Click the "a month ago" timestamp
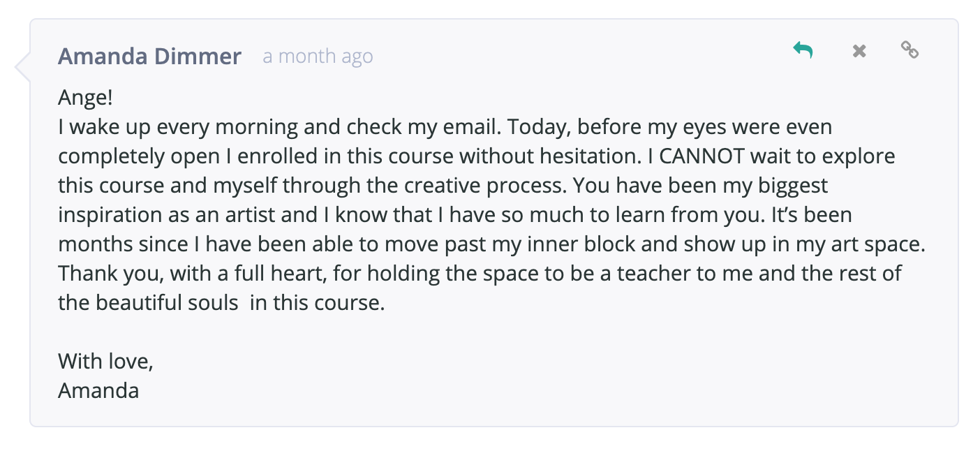Image resolution: width=980 pixels, height=451 pixels. [x=318, y=57]
